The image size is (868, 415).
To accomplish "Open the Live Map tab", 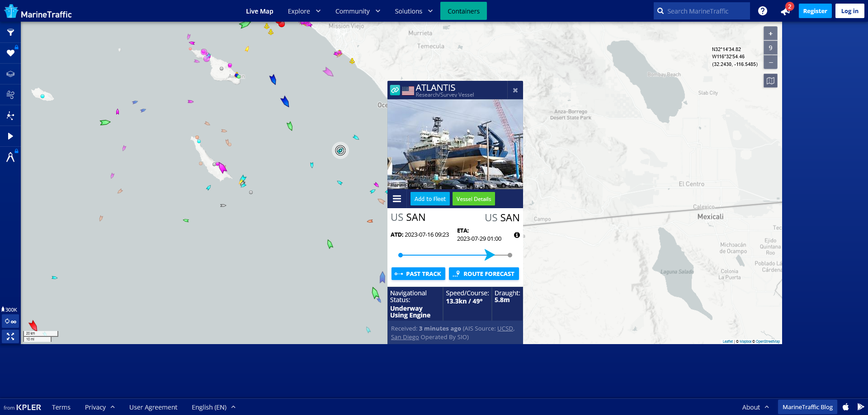I will (x=259, y=11).
